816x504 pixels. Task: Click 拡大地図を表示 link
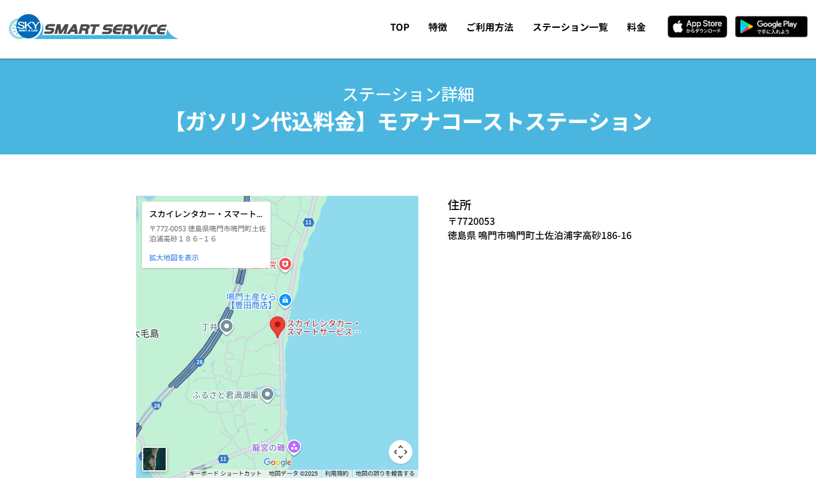tap(174, 258)
